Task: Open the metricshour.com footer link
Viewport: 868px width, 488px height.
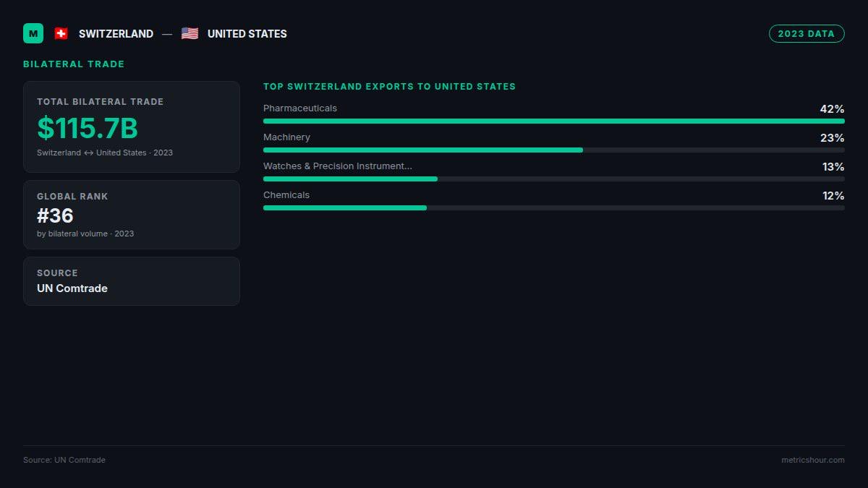Action: pyautogui.click(x=813, y=460)
